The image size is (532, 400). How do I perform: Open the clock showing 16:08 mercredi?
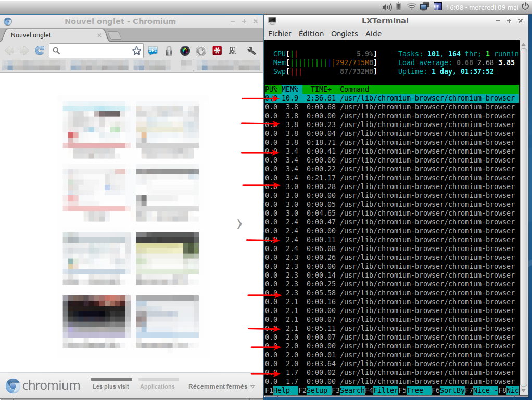click(x=482, y=7)
